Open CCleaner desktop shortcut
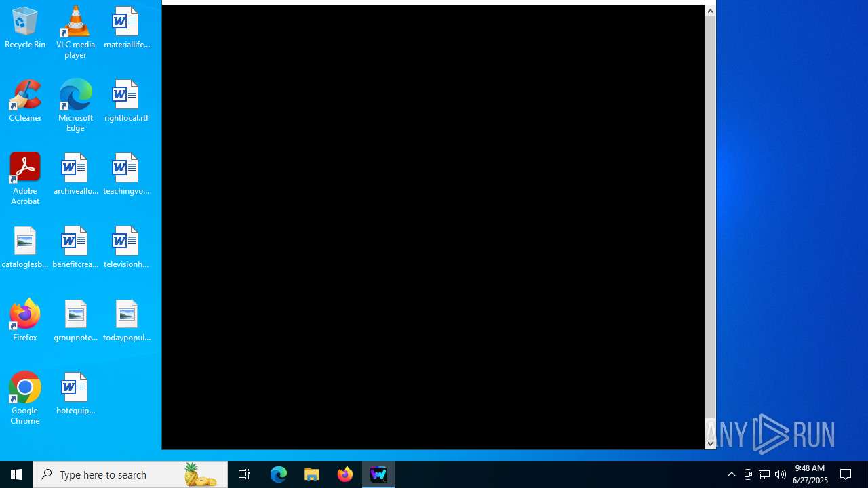The width and height of the screenshot is (868, 488). (x=25, y=102)
